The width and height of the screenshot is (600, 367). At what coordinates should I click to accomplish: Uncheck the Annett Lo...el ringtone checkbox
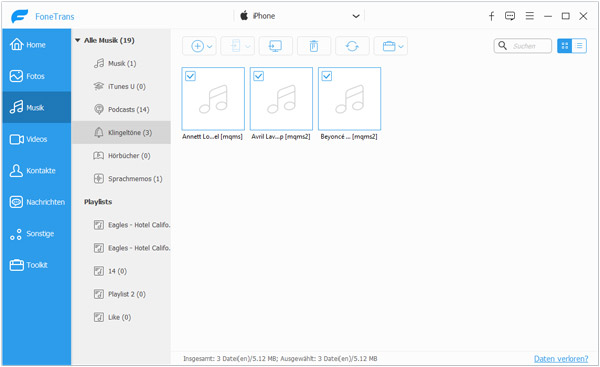[190, 76]
